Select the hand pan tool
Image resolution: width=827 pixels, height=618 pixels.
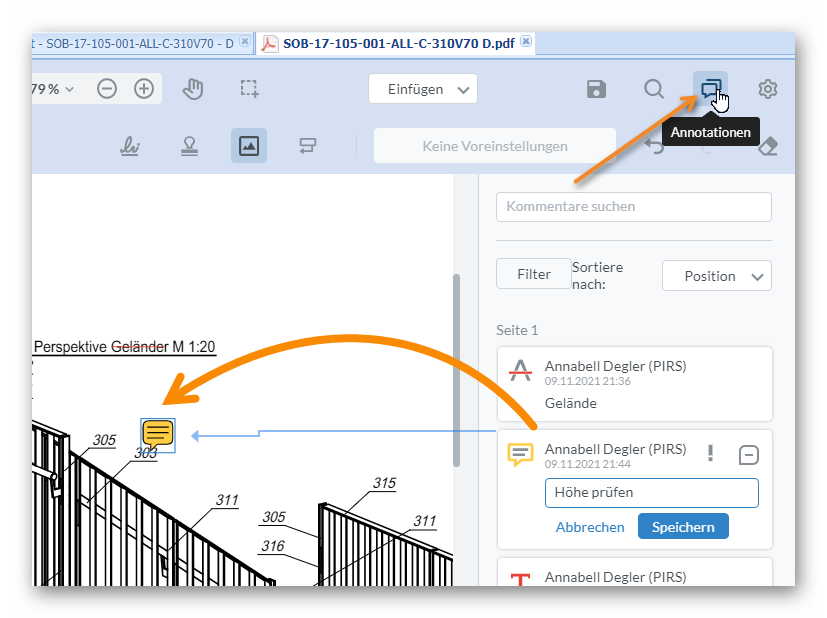(x=193, y=89)
